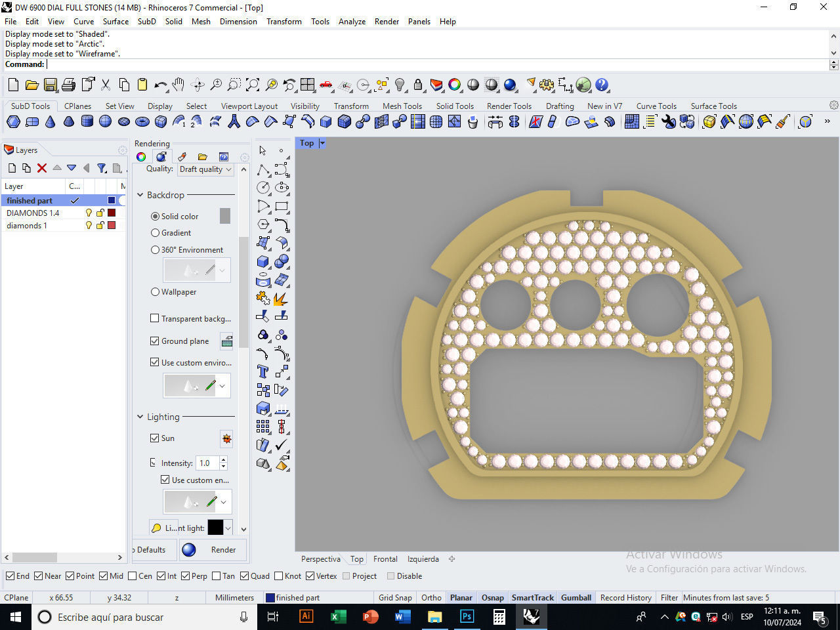
Task: Select the SubD Cone tool
Action: pyautogui.click(x=50, y=121)
